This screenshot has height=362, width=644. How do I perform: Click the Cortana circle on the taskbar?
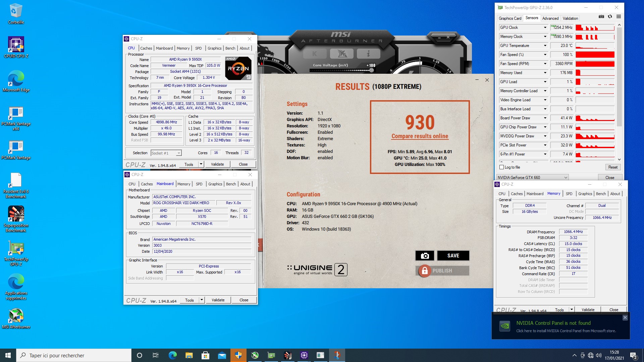coord(140,355)
